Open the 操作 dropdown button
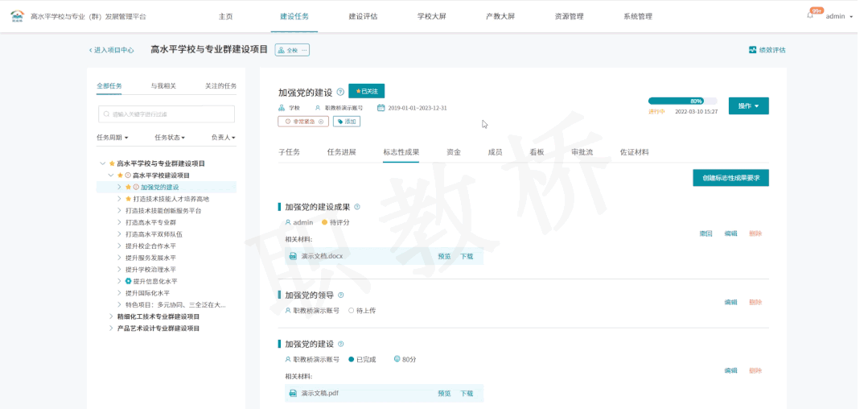Image resolution: width=868 pixels, height=409 pixels. 748,106
